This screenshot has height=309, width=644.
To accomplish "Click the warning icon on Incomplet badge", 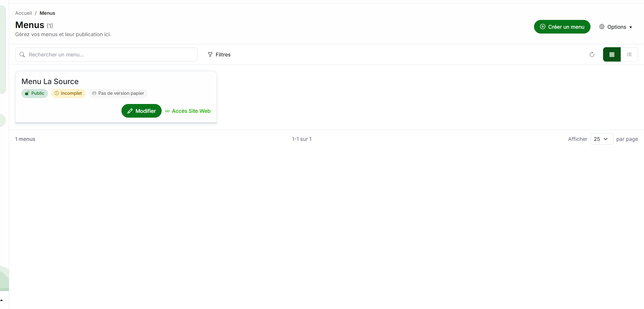I will (x=56, y=93).
